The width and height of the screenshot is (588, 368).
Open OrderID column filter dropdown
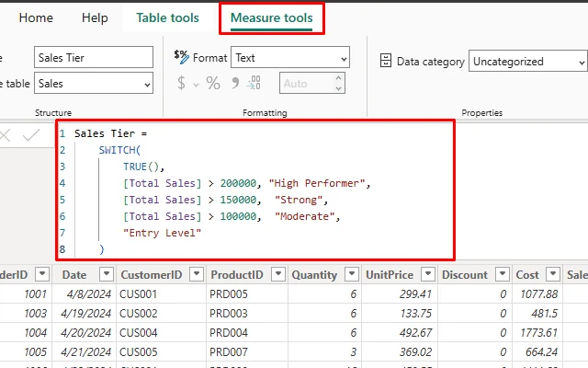pos(42,274)
